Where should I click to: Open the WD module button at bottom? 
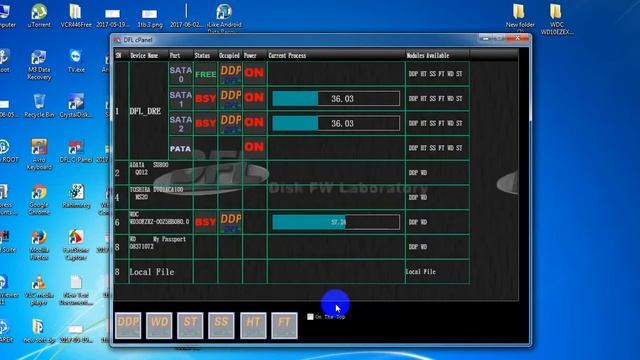tap(159, 325)
